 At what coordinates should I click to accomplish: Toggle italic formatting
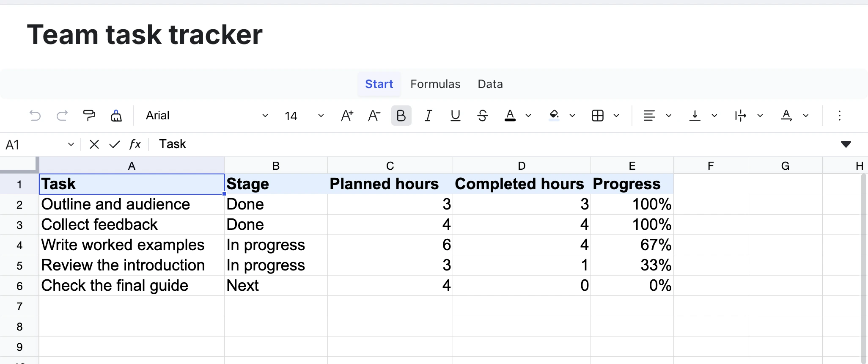click(x=428, y=116)
